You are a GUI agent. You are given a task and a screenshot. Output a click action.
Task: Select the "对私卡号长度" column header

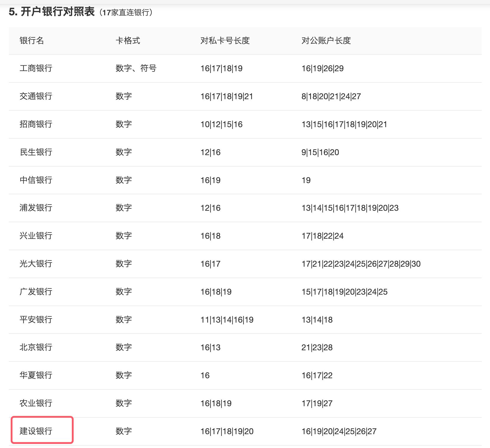[x=225, y=41]
